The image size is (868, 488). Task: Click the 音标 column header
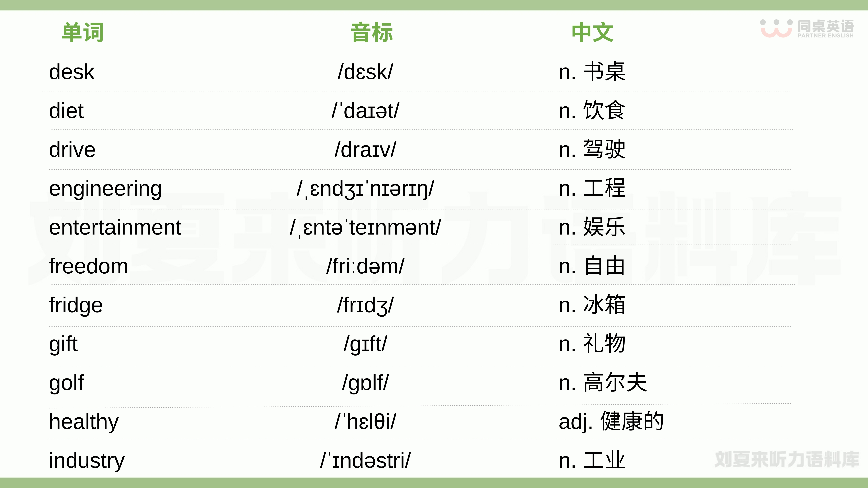[372, 32]
